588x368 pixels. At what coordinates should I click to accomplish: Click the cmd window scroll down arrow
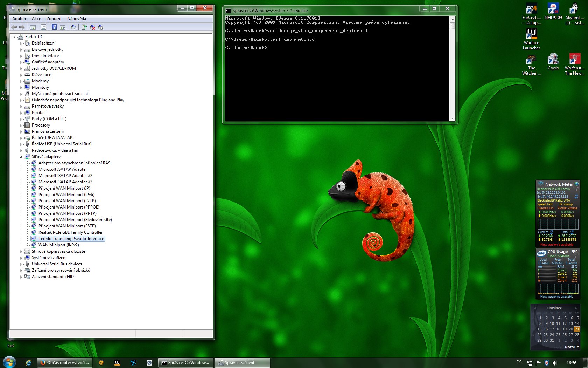coord(452,118)
